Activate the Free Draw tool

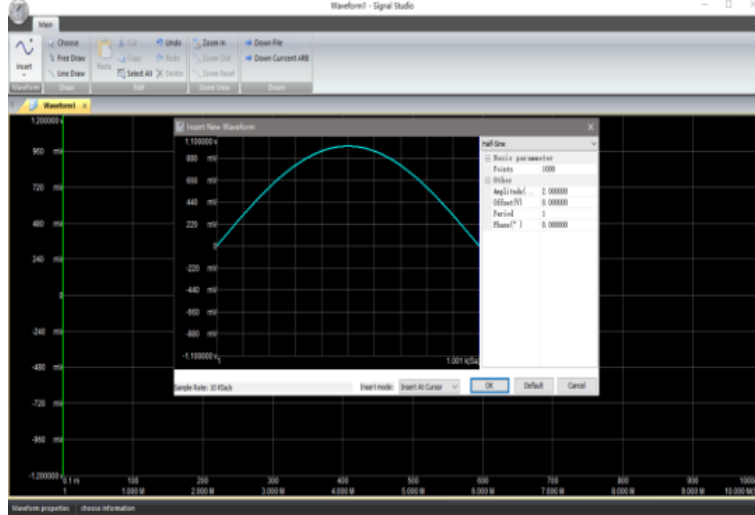coord(69,58)
